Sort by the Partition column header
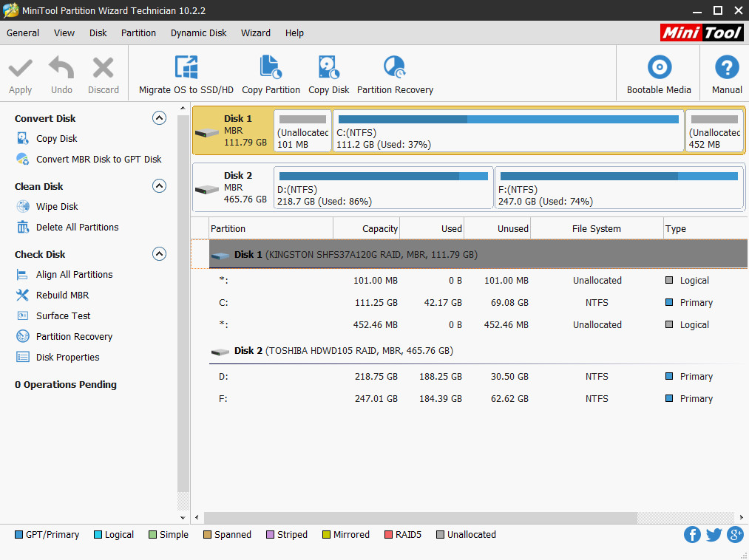 [271, 229]
